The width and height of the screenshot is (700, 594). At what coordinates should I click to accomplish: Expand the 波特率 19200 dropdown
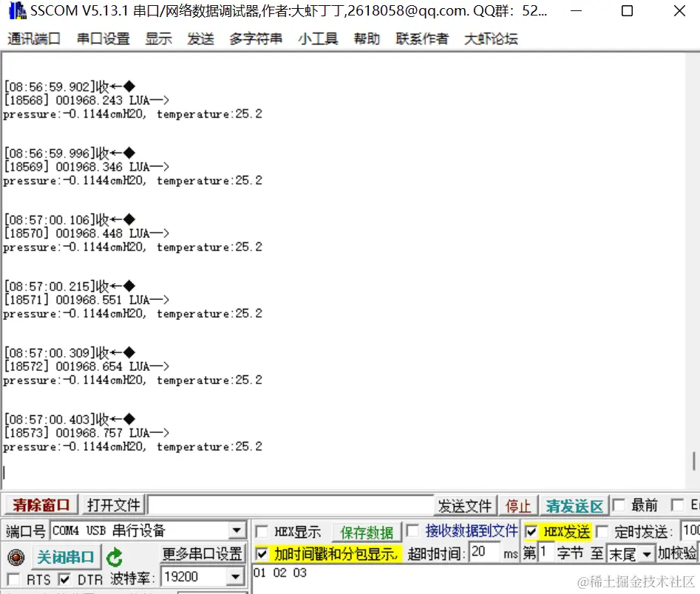point(236,577)
